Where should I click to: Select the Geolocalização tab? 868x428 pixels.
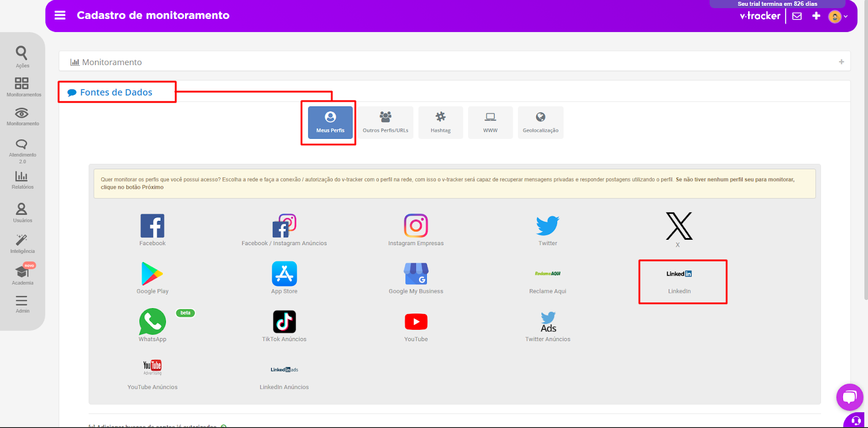coord(540,123)
